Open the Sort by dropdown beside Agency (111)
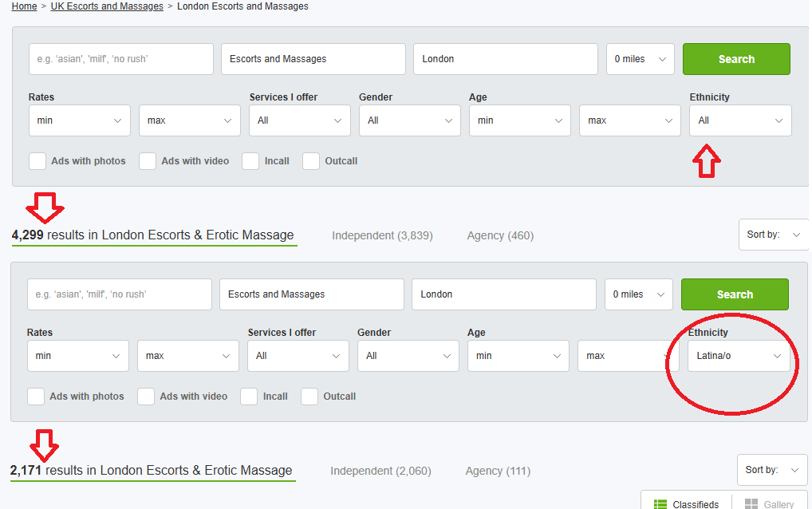The height and width of the screenshot is (509, 812). click(772, 470)
